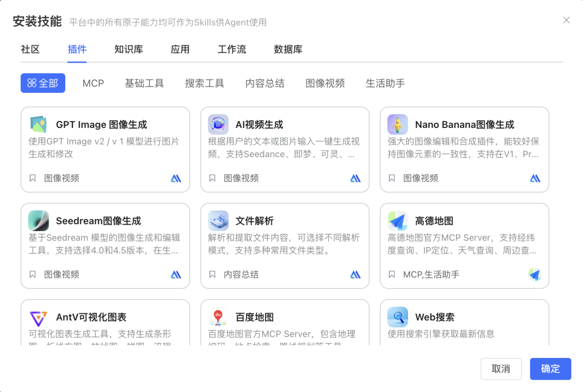
Task: Click provider logo on Seedream card
Action: pyautogui.click(x=176, y=275)
